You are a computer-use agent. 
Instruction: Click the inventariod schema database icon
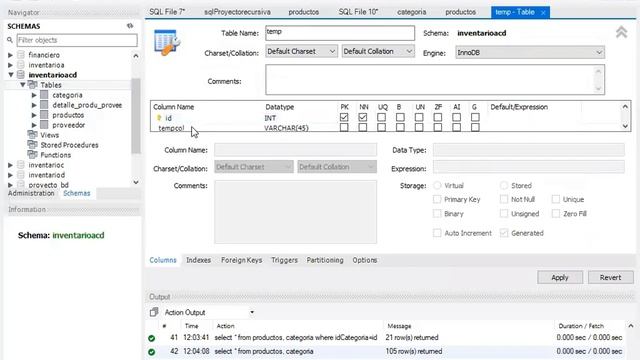(x=21, y=175)
